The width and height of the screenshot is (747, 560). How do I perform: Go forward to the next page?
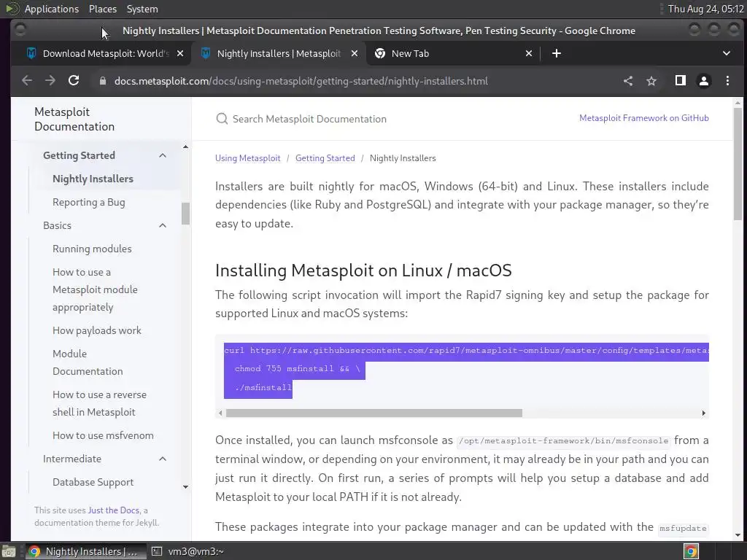click(50, 80)
